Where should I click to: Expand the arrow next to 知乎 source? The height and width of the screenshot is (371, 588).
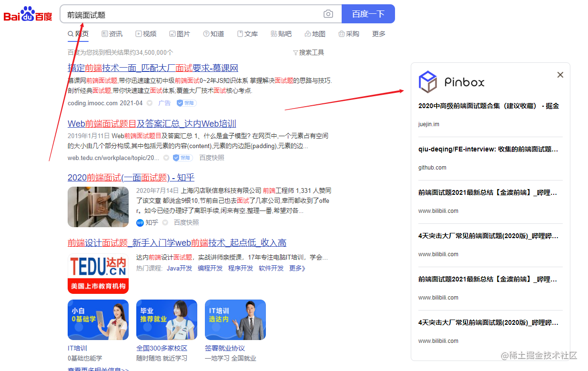click(x=165, y=222)
